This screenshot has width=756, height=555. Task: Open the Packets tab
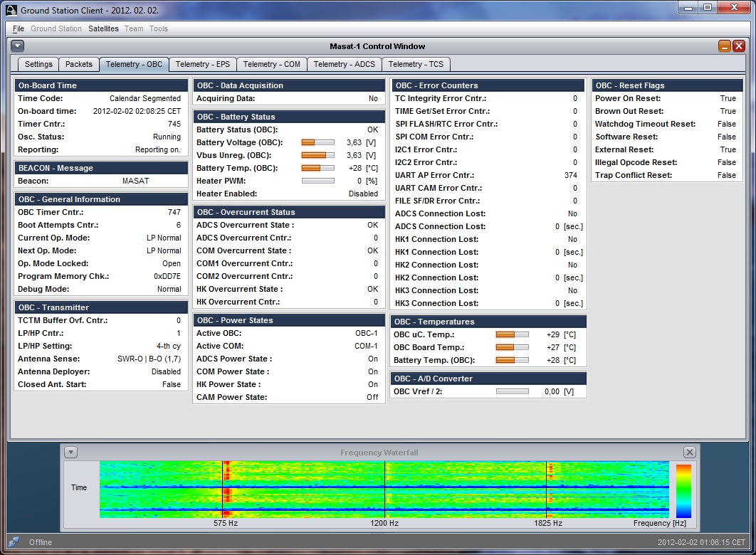(x=79, y=64)
